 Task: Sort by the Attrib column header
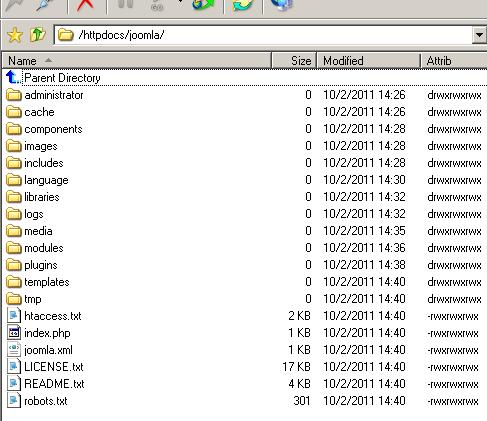454,61
